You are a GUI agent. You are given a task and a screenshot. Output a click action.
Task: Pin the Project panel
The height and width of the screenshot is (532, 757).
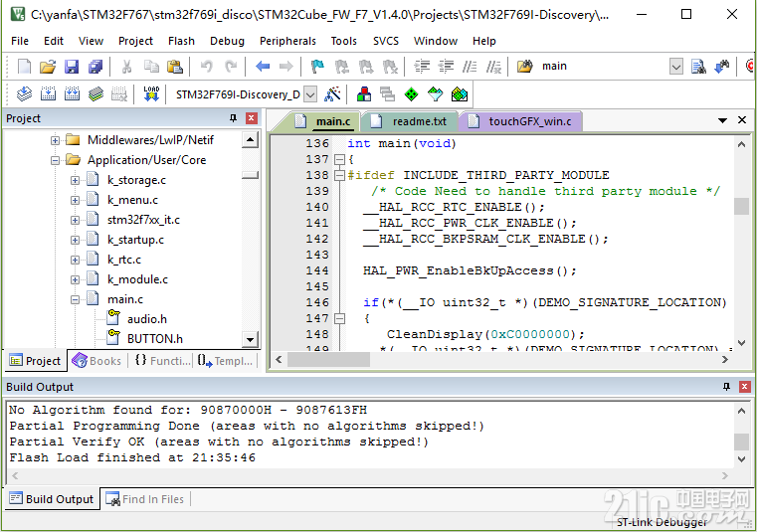pos(233,118)
